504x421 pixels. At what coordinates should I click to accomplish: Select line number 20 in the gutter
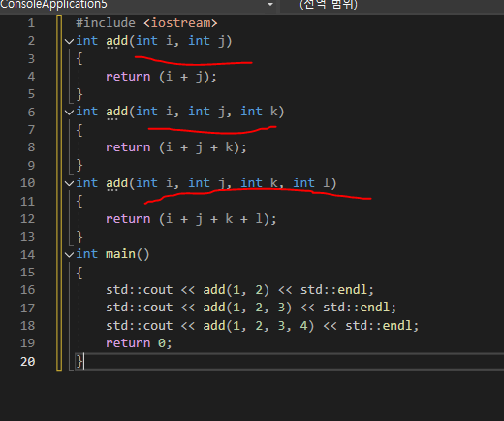(x=28, y=362)
